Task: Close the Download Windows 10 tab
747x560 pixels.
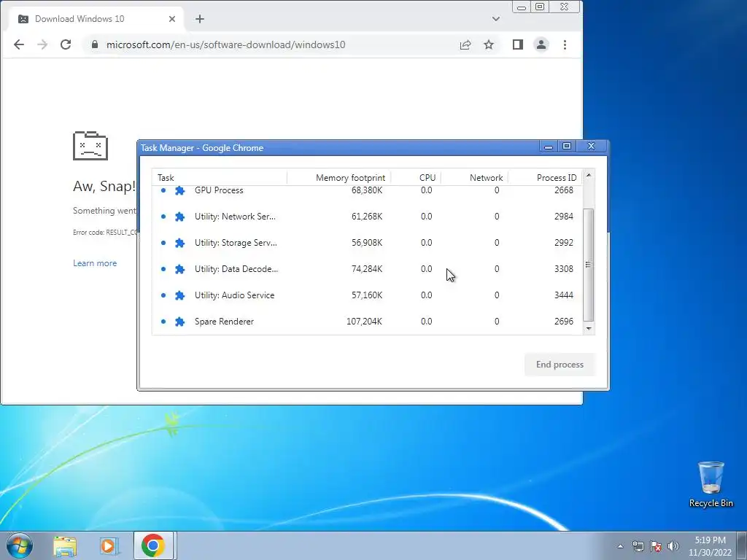Action: coord(172,19)
